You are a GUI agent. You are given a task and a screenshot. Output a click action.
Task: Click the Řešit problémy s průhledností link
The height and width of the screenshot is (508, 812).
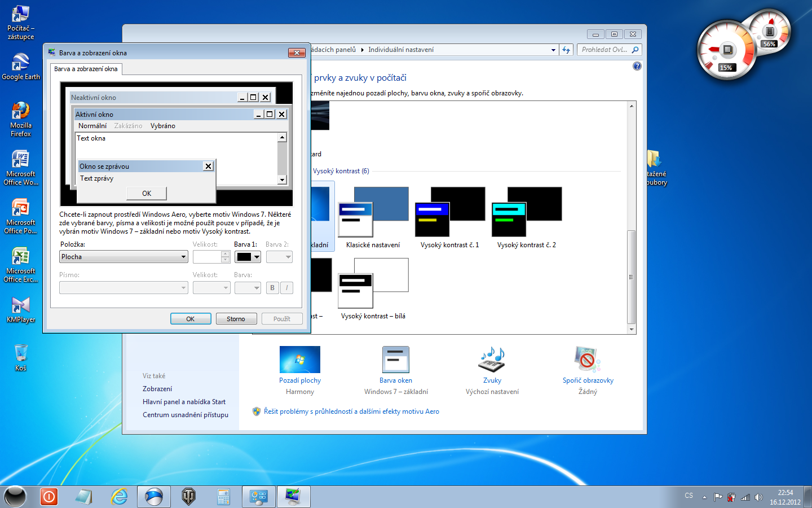(351, 411)
